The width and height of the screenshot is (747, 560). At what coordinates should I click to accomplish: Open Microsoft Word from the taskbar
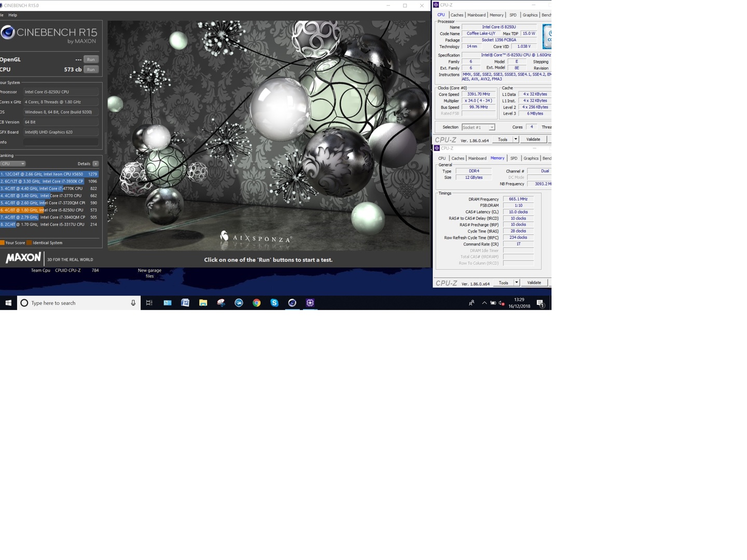click(x=185, y=303)
